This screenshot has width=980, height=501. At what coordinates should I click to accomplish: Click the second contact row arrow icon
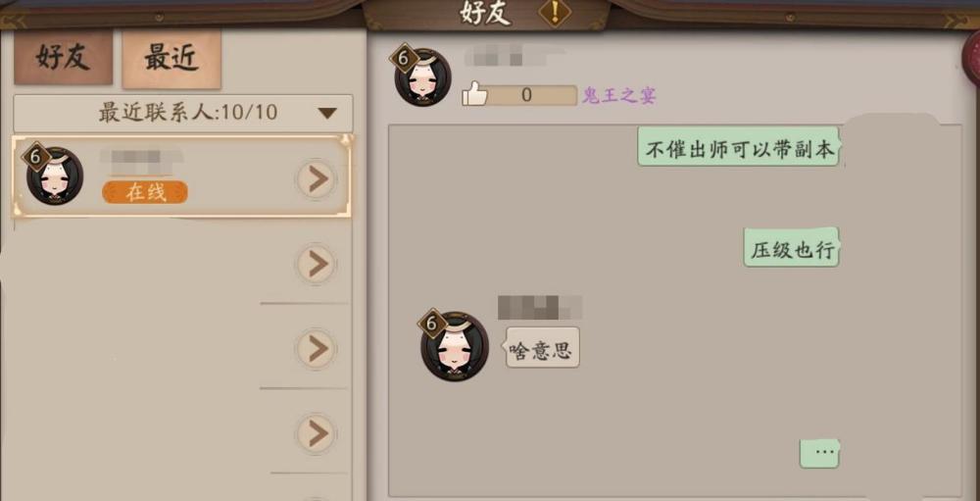(317, 264)
